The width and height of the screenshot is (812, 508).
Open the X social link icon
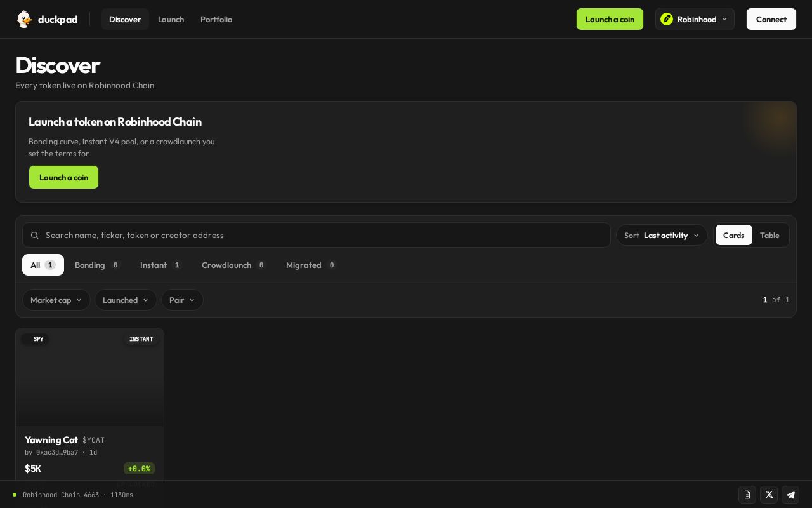tap(769, 495)
